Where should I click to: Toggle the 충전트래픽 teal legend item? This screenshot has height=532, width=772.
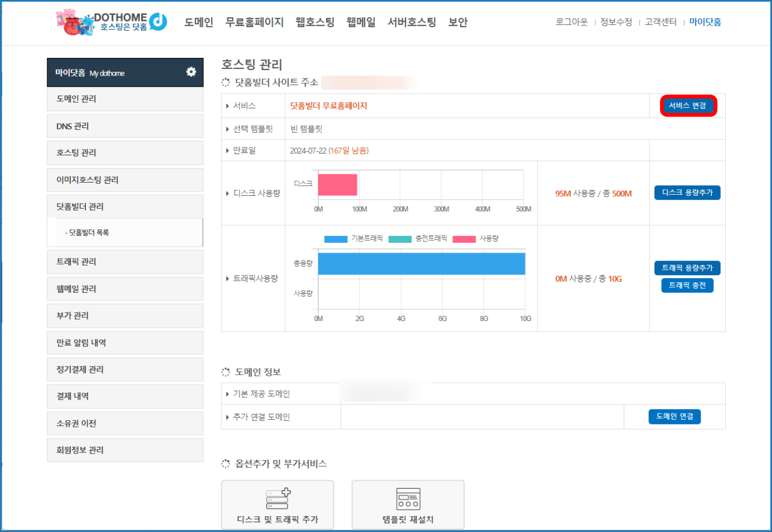tap(418, 239)
